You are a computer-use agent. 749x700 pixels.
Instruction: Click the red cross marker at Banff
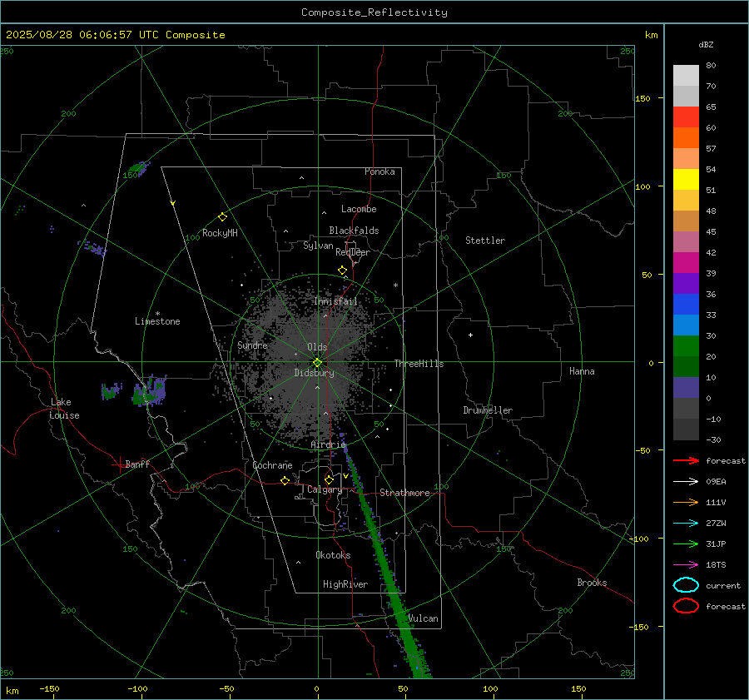(118, 464)
